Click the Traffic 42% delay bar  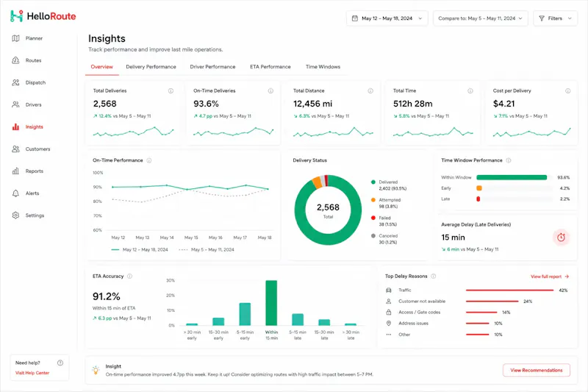pyautogui.click(x=509, y=290)
